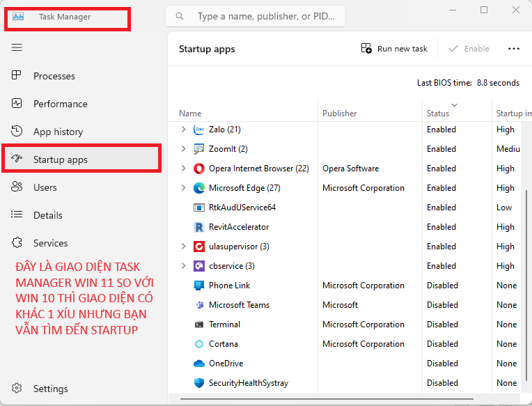Click the Zalo app icon
The width and height of the screenshot is (532, 406).
[x=198, y=130]
